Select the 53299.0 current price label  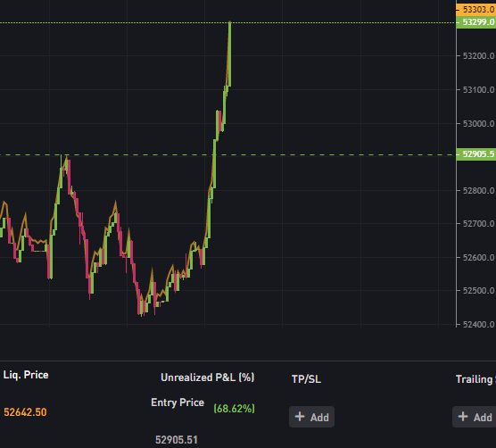476,22
